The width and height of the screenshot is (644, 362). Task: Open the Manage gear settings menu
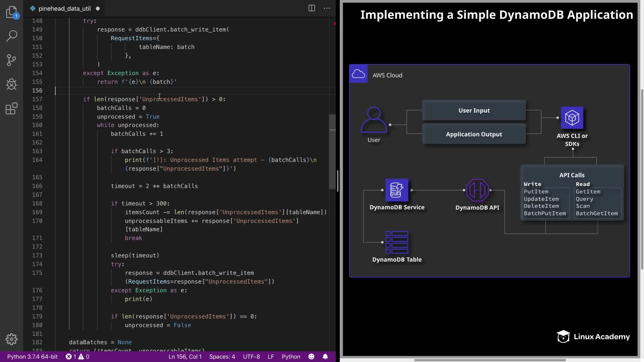(11, 339)
